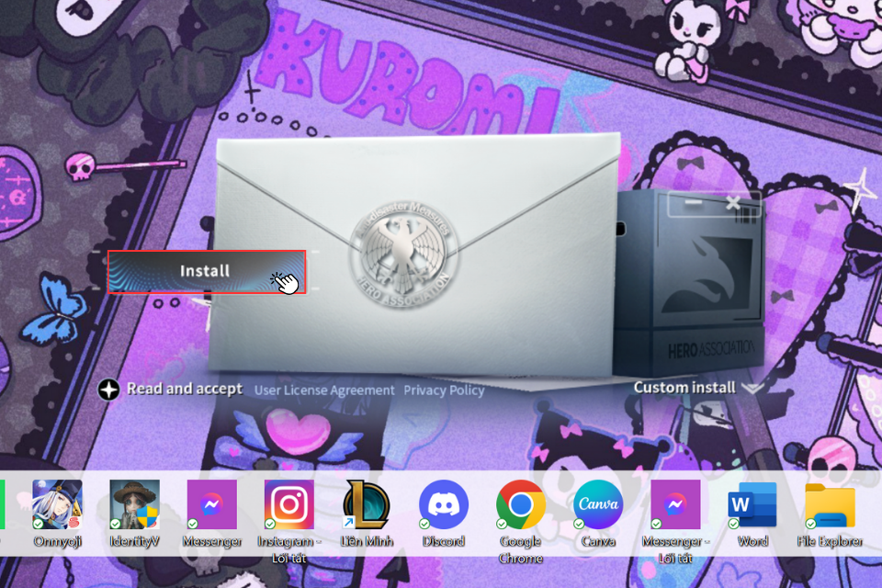Tick the Read and accept checkbox
882x588 pixels.
click(x=108, y=390)
